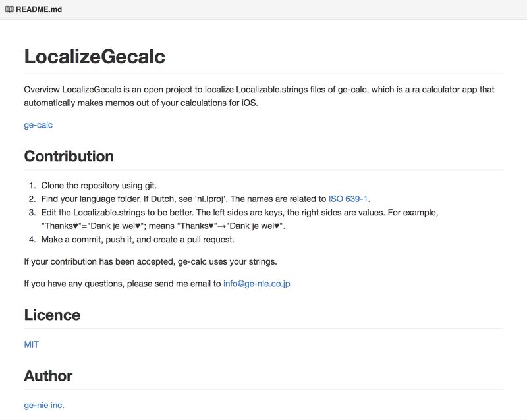
Task: Visit the ge-nie inc. author link
Action: pyautogui.click(x=44, y=405)
